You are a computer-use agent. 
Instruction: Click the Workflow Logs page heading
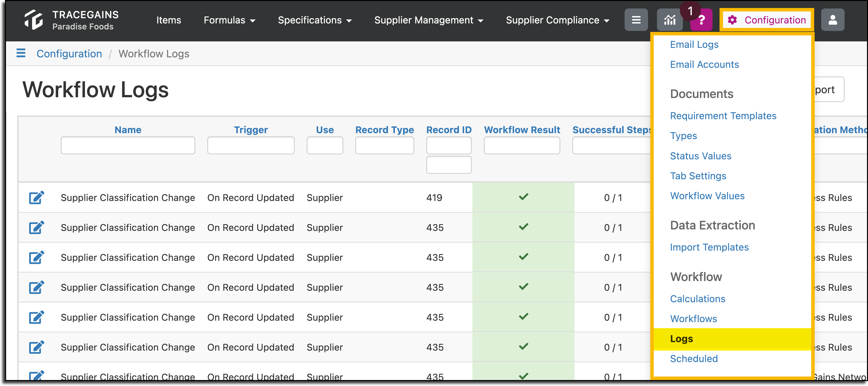(x=95, y=90)
